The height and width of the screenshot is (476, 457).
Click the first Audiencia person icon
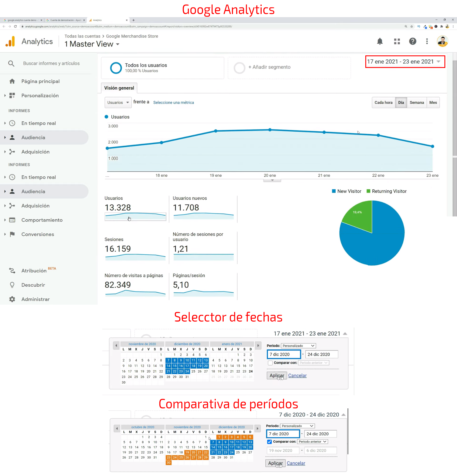coord(12,138)
